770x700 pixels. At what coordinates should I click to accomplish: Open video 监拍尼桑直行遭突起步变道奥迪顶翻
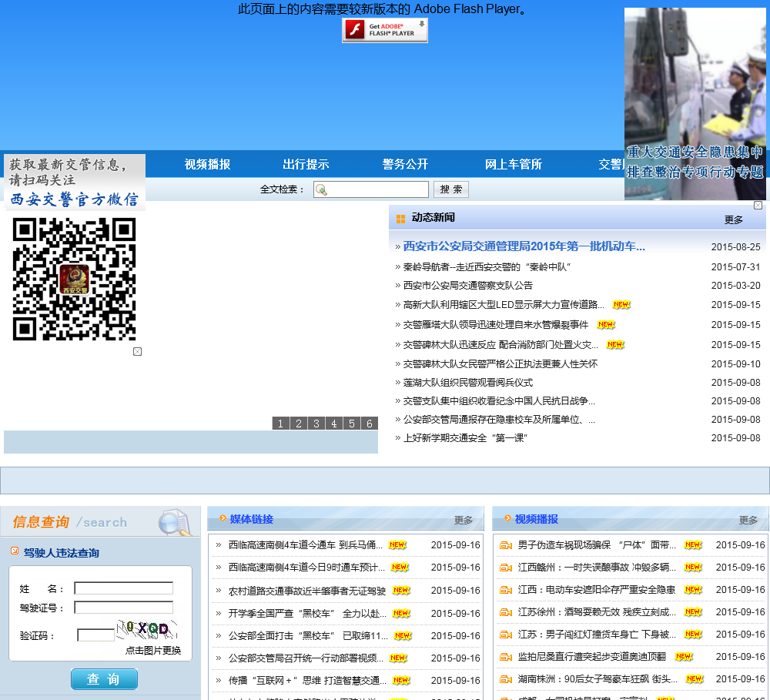[x=591, y=657]
